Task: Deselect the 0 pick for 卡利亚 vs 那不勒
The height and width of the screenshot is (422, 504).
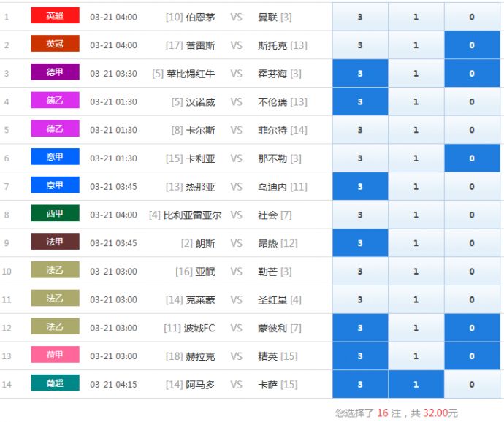Action: click(x=471, y=158)
